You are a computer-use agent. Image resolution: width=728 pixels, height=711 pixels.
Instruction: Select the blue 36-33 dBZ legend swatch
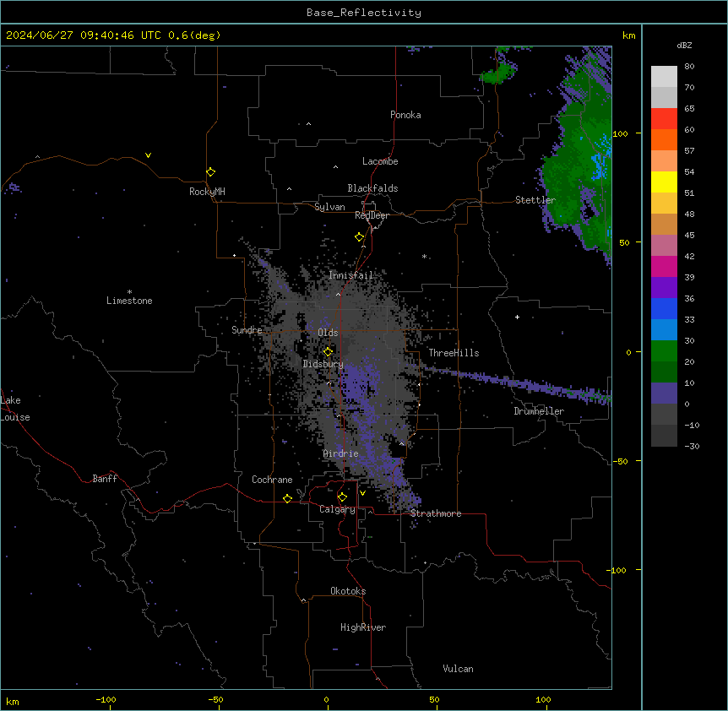(x=664, y=308)
